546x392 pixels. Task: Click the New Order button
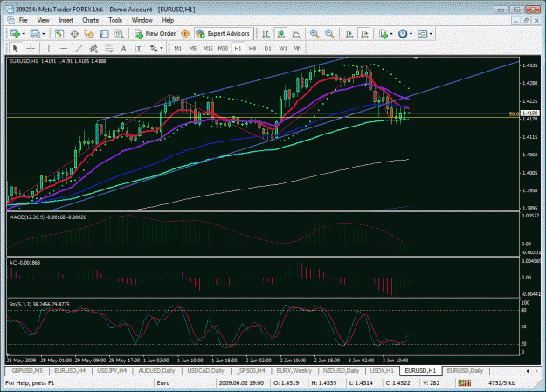click(156, 34)
